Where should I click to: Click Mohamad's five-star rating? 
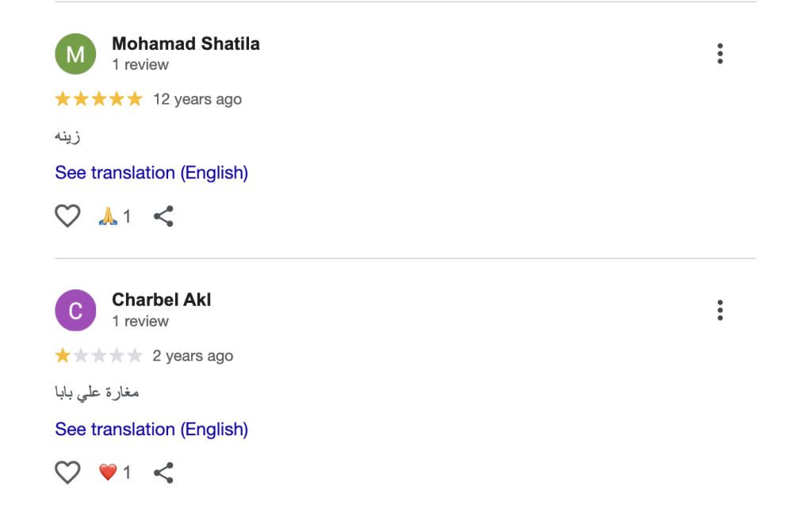pyautogui.click(x=99, y=98)
